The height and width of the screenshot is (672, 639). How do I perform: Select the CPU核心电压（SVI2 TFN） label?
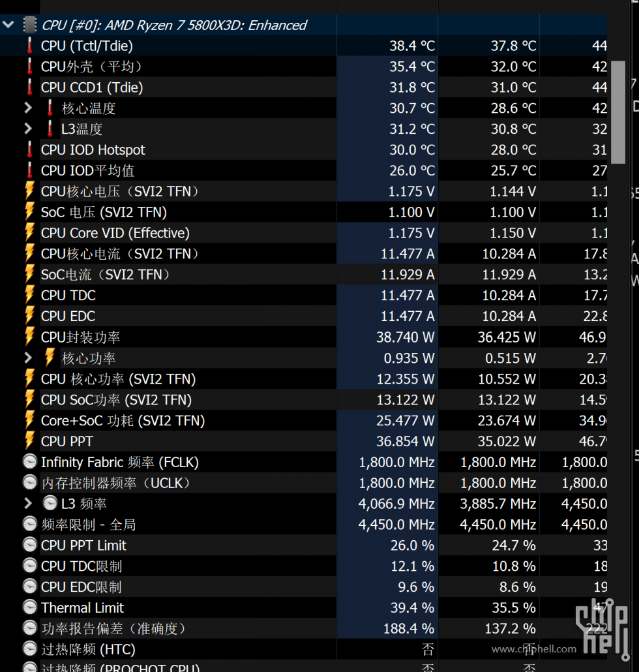pos(121,192)
